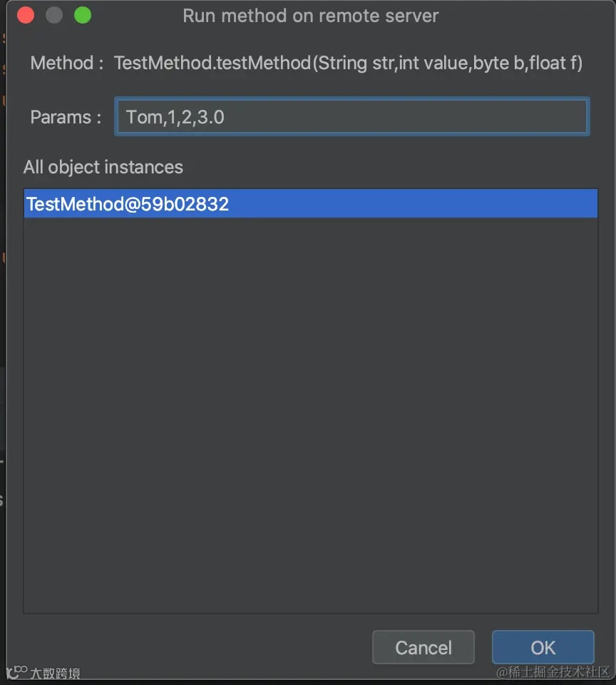Click the watermark logo icon at bottom left
Screen dimensions: 616x685
[16, 672]
